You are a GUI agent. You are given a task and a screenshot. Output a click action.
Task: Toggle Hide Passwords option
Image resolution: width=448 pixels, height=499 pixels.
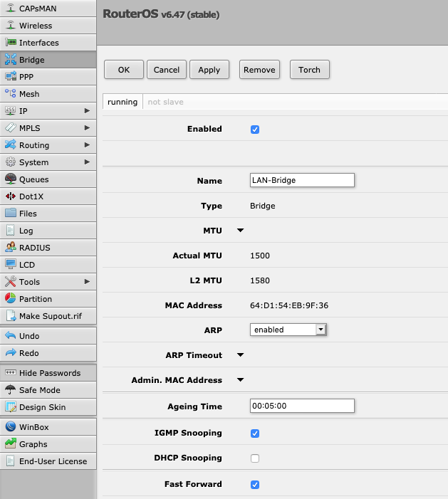[48, 373]
